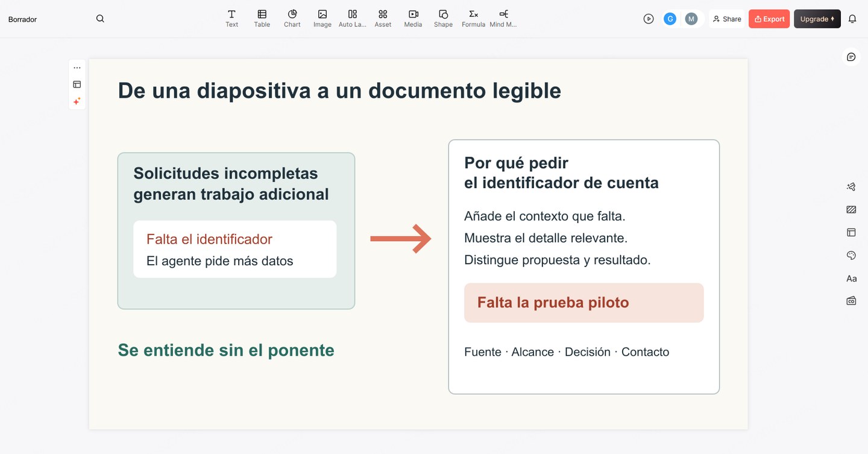Open the color theme palette icon

click(x=851, y=256)
